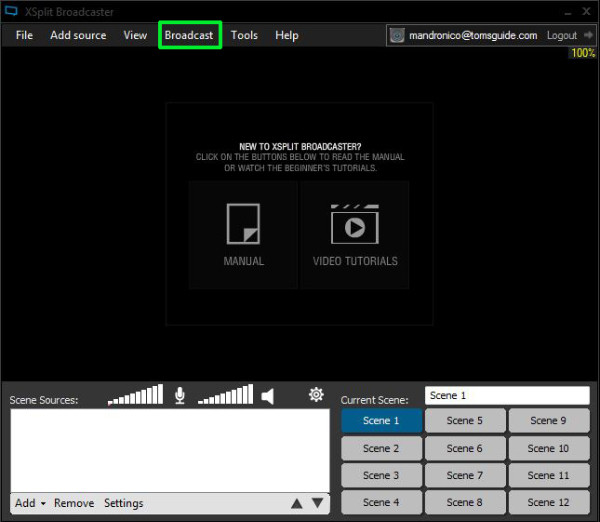Open the Help menu

[287, 35]
